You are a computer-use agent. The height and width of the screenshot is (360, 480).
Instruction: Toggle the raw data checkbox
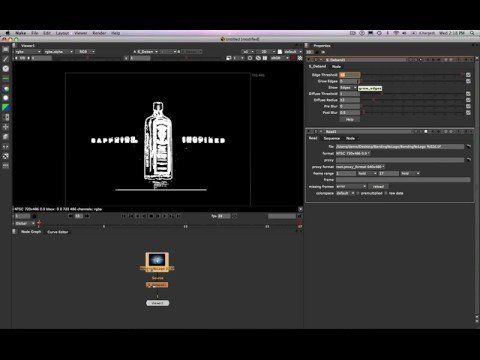(386, 193)
